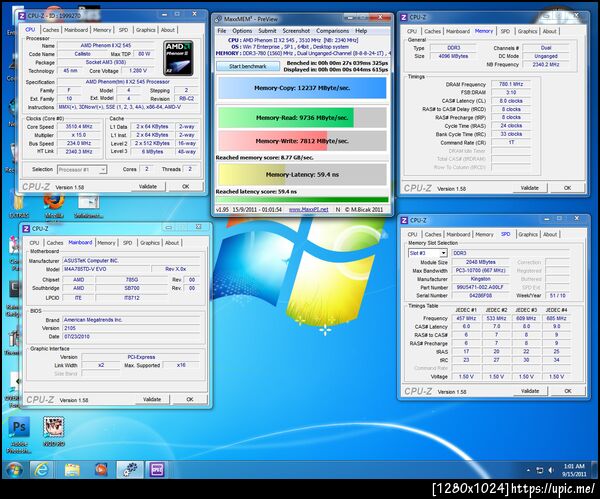Open the Processor #1 selection dropdown
Image resolution: width=600 pixels, height=499 pixels.
point(82,170)
